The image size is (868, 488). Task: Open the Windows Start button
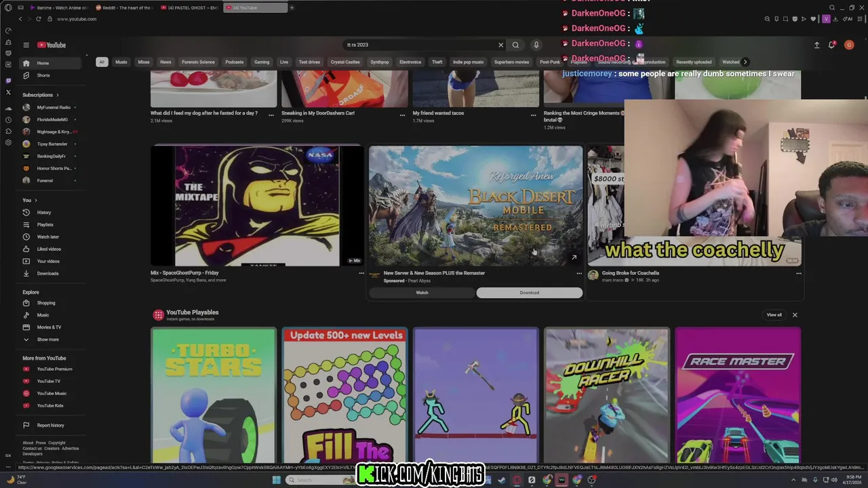click(276, 480)
